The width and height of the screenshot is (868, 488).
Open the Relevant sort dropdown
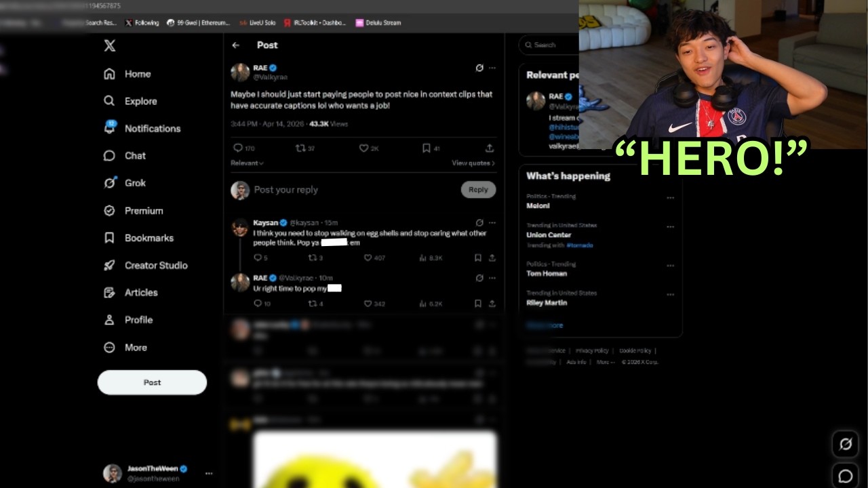pos(247,163)
